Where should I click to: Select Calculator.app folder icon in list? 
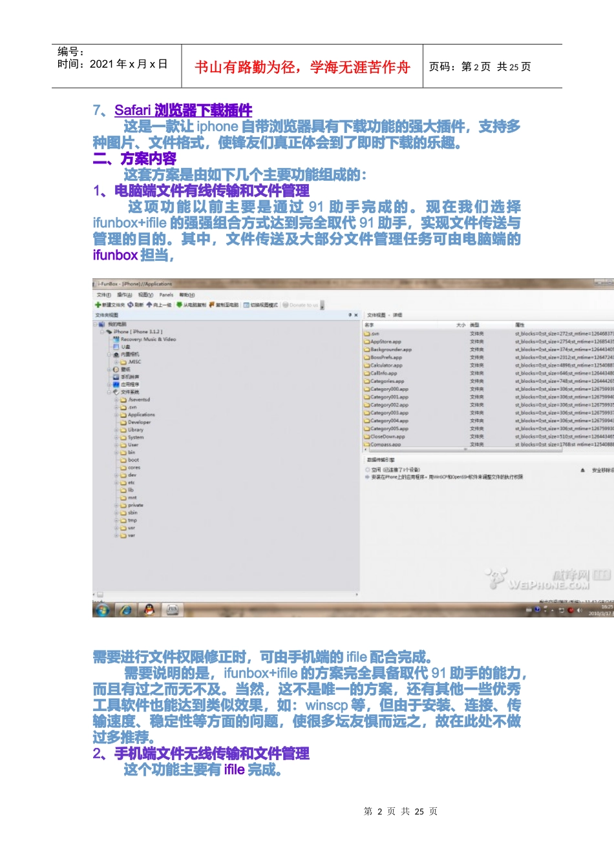tap(367, 365)
